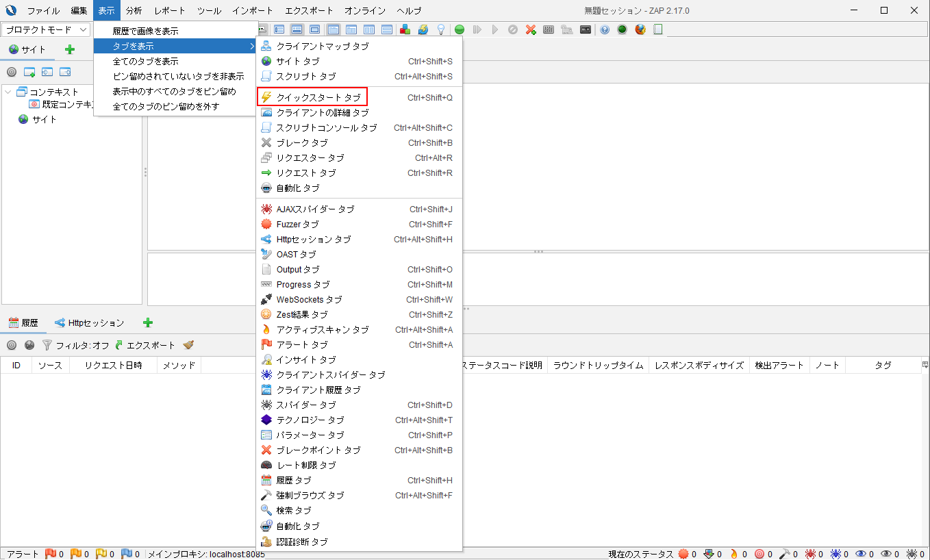Choose 全てのタブを表示 in the view menu

point(175,61)
